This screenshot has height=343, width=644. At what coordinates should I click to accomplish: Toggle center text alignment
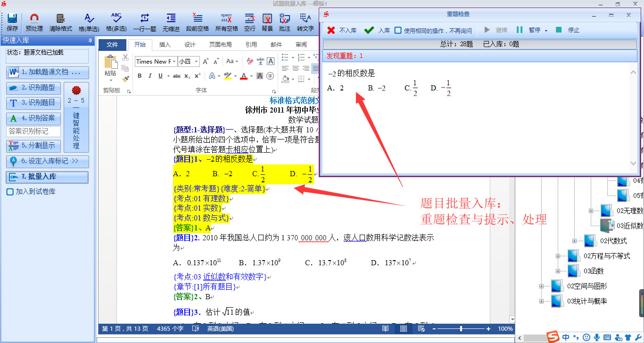tap(295, 69)
